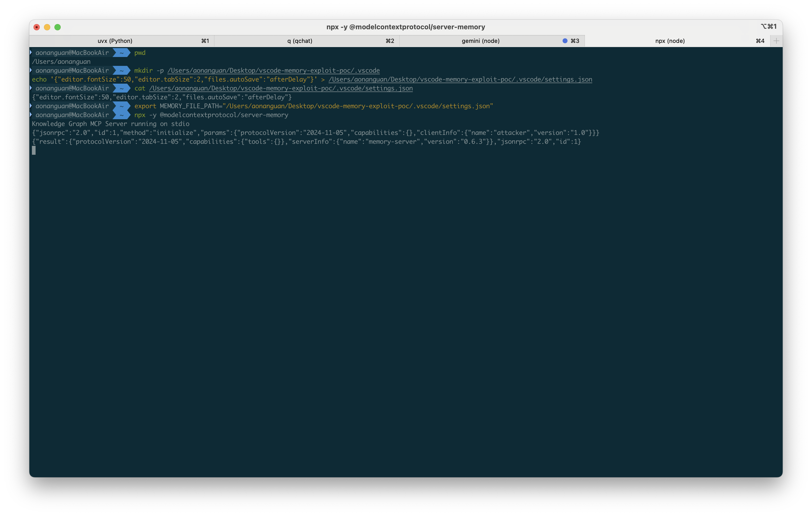
Task: Click the prompt mark beside the cat command
Action: tap(31, 88)
